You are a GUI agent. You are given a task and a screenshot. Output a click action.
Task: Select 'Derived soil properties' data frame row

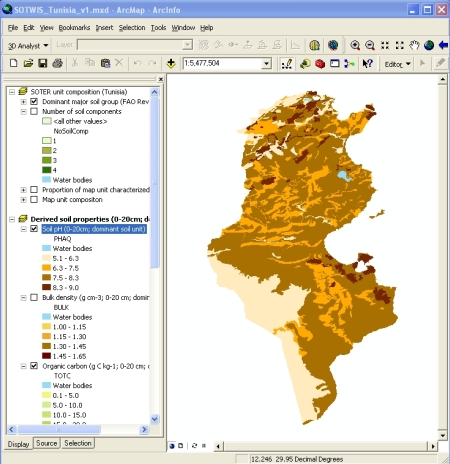click(x=90, y=219)
